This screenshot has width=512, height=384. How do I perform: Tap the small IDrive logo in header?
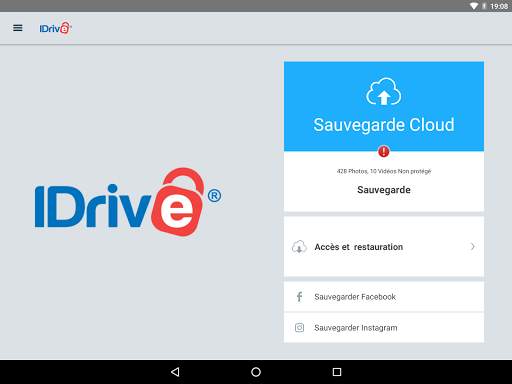tap(55, 28)
